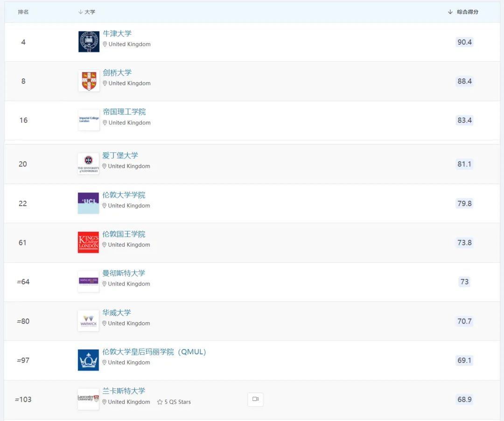Open the 曼彻斯特大学 link
The height and width of the screenshot is (421, 504).
click(124, 273)
